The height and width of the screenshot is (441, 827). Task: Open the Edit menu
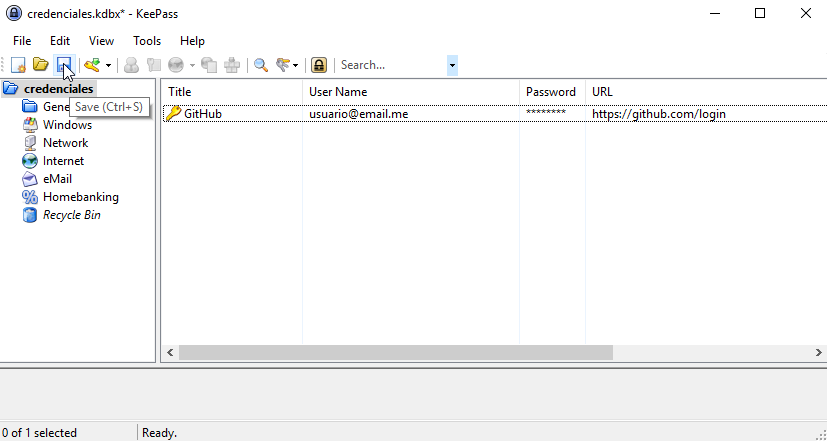coord(60,41)
